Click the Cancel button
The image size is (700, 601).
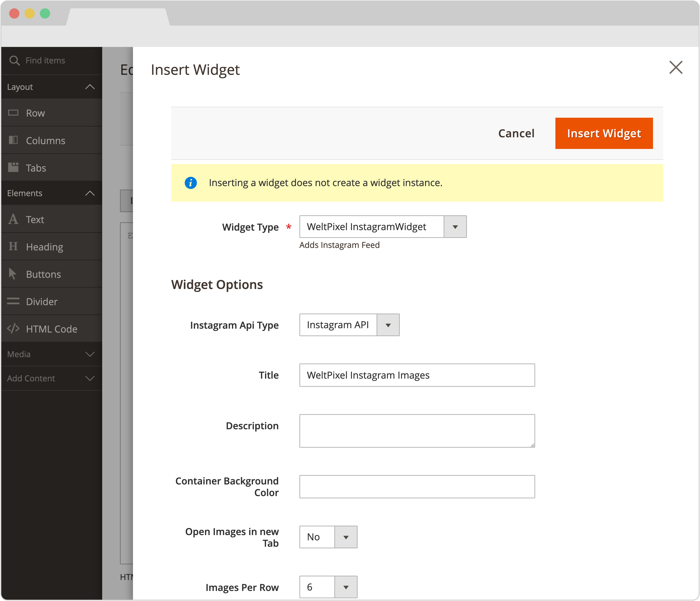click(x=516, y=133)
